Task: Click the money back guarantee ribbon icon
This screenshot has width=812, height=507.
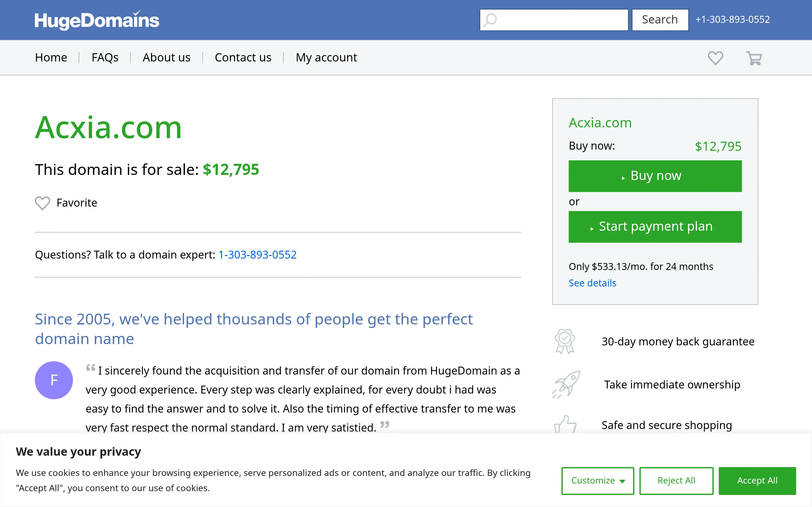Action: (x=565, y=341)
